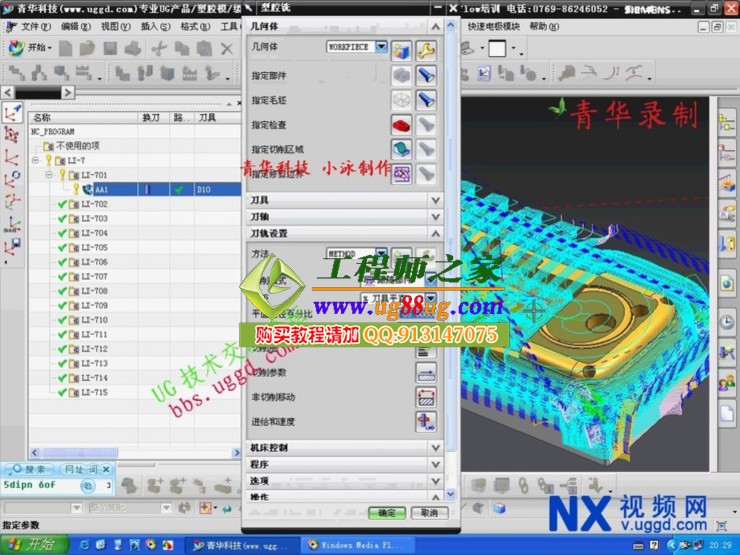Image resolution: width=740 pixels, height=555 pixels.
Task: Click the 指定检查 red body icon
Action: tap(401, 125)
